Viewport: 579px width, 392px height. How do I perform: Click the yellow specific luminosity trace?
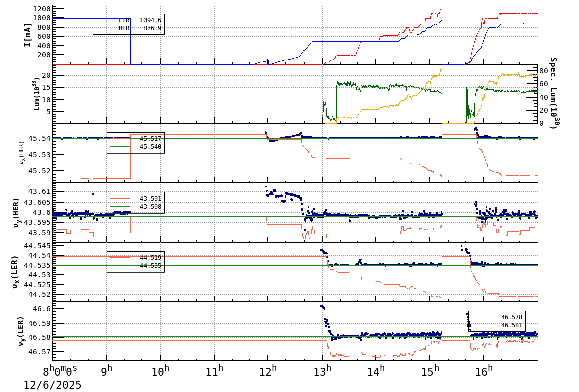391,105
